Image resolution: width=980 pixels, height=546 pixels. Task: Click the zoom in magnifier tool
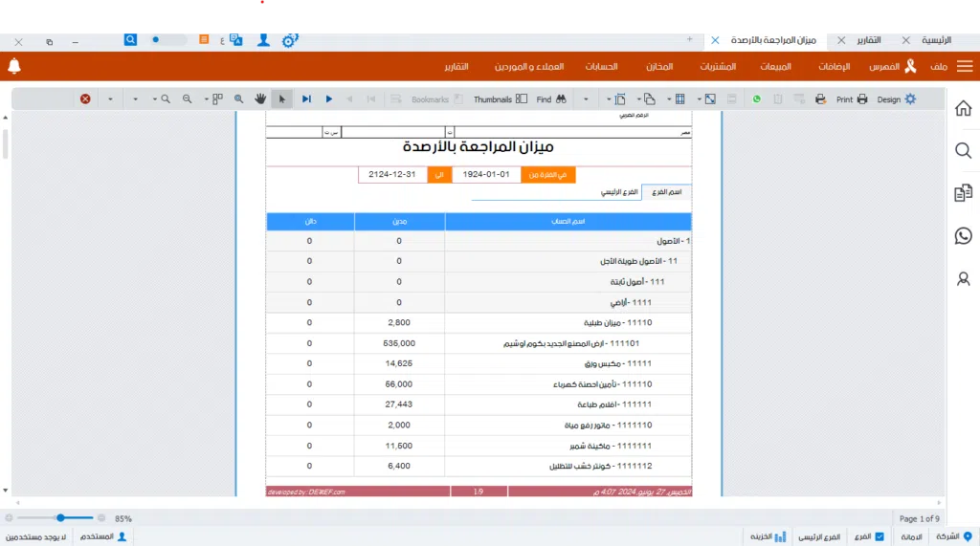[x=166, y=98]
